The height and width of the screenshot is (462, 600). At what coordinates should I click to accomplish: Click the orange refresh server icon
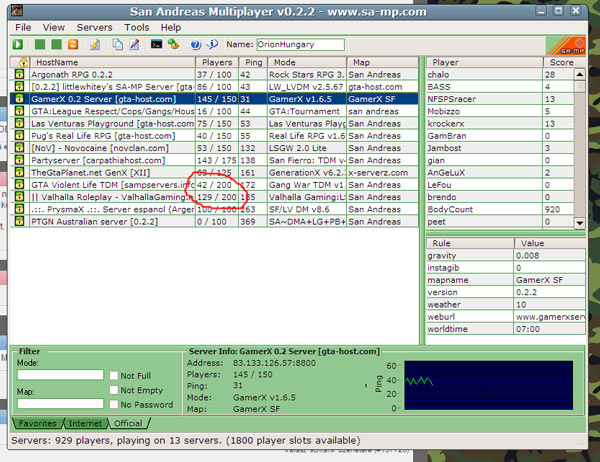(74, 45)
